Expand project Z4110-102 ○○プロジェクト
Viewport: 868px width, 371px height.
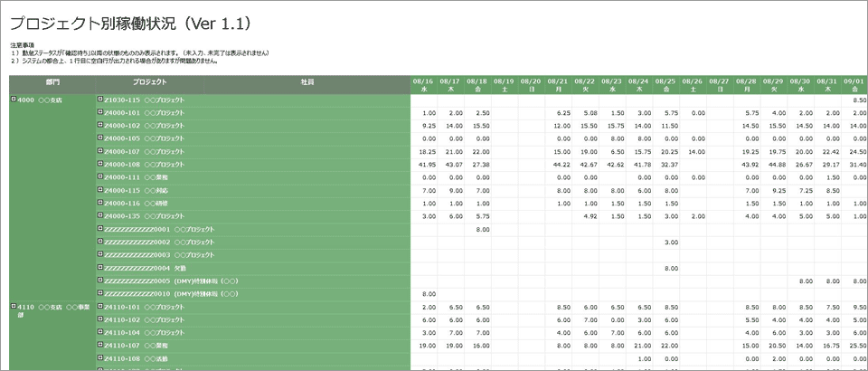click(x=100, y=319)
